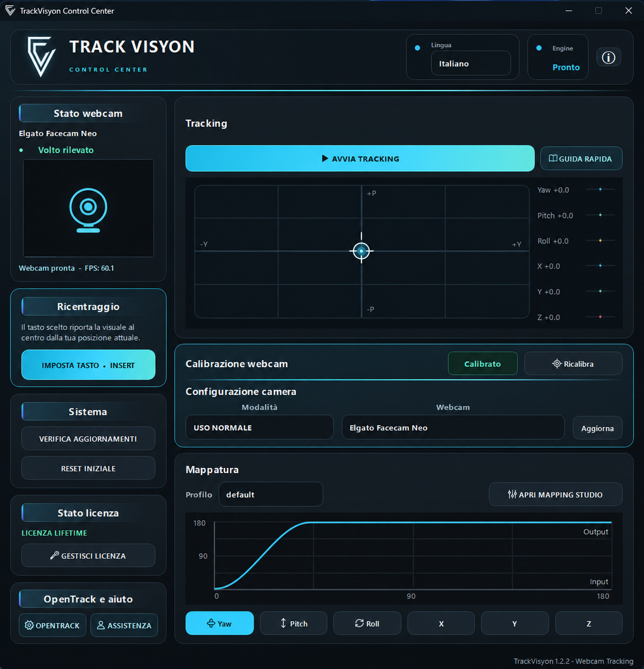The height and width of the screenshot is (669, 644).
Task: Click Verifica Aggiornamenti
Action: tap(88, 439)
